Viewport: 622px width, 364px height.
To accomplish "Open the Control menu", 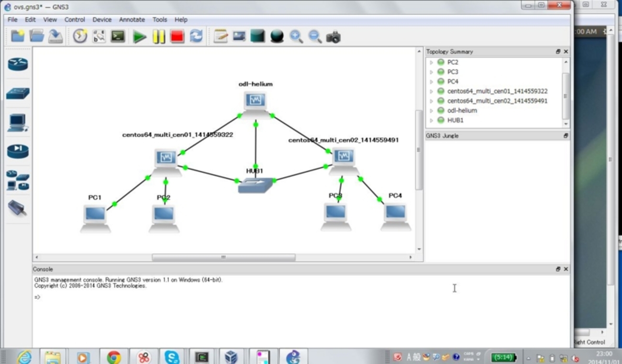I will coord(75,20).
